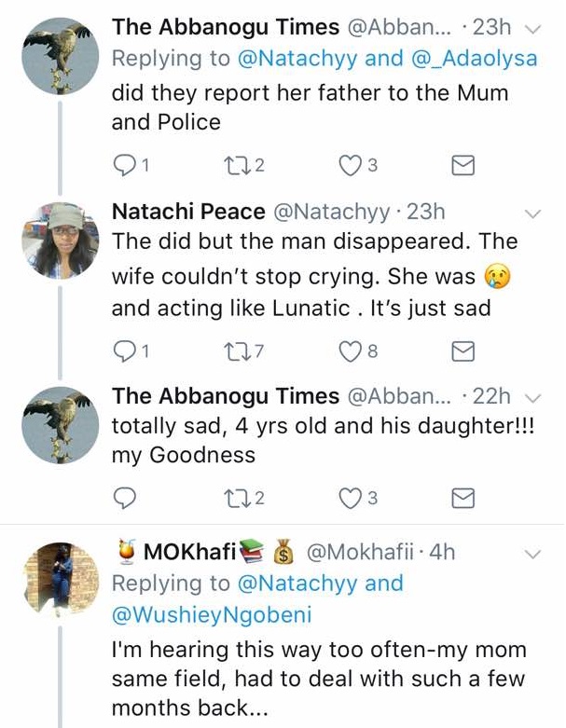This screenshot has width=566, height=728.
Task: Reply to Natachi Peace's tweet
Action: click(x=124, y=350)
